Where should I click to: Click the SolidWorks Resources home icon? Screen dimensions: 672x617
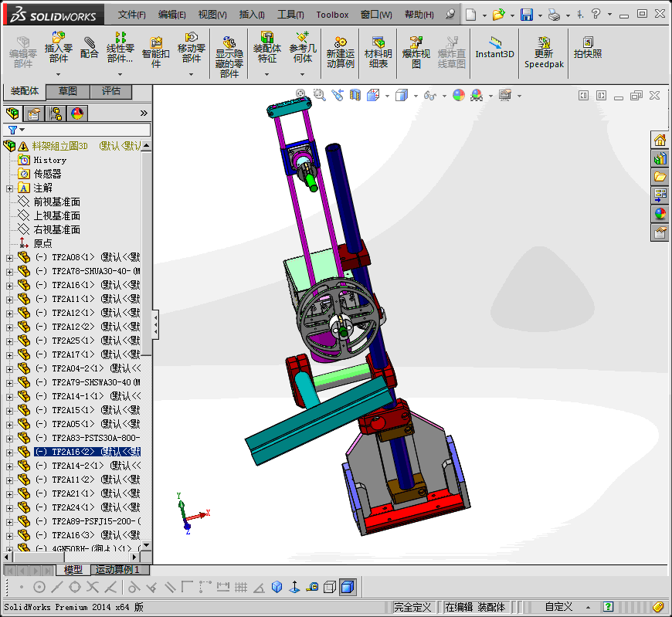[x=660, y=141]
